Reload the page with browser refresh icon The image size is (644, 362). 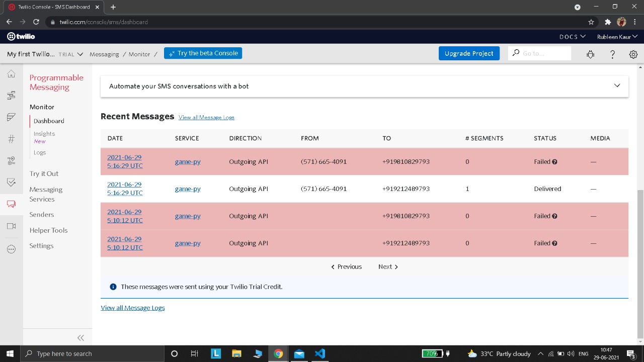[36, 22]
